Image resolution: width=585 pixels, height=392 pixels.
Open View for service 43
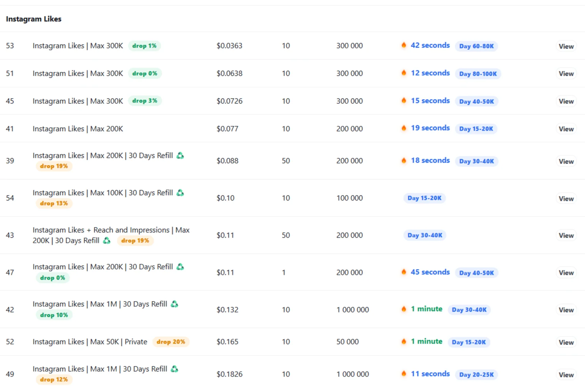click(566, 235)
